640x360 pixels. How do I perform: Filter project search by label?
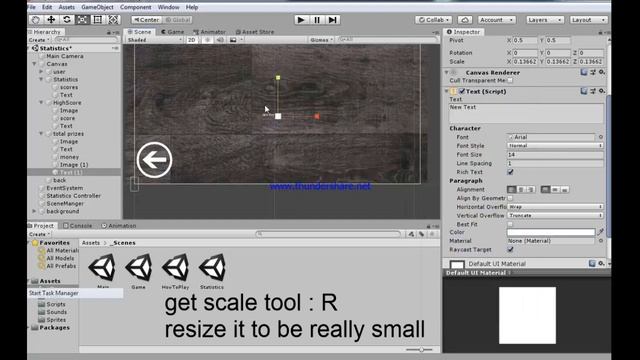pyautogui.click(x=422, y=234)
